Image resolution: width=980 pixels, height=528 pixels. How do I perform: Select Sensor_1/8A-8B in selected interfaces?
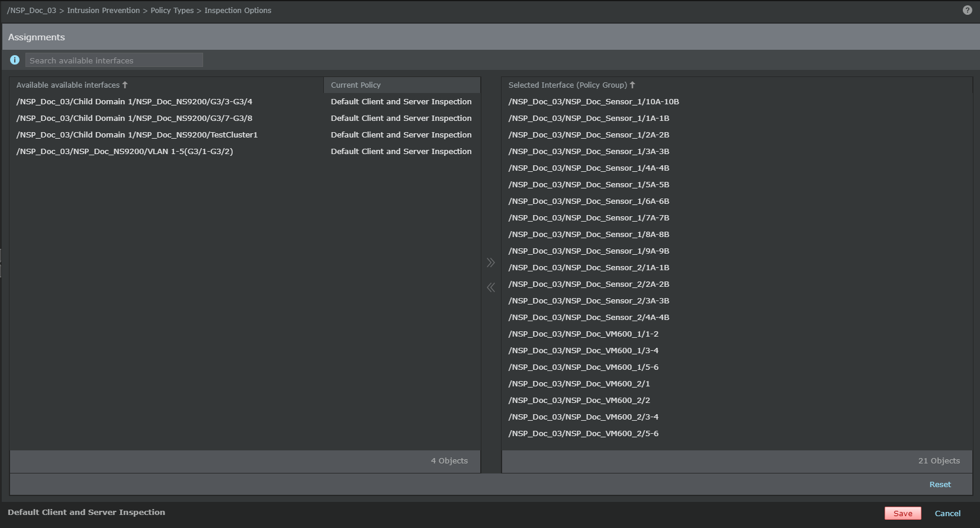point(737,234)
